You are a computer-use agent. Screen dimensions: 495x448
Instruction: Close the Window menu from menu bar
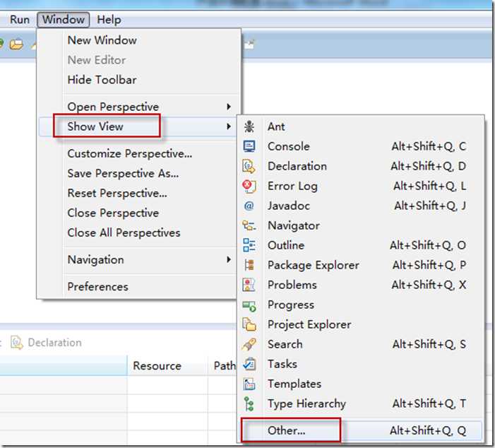pos(64,20)
